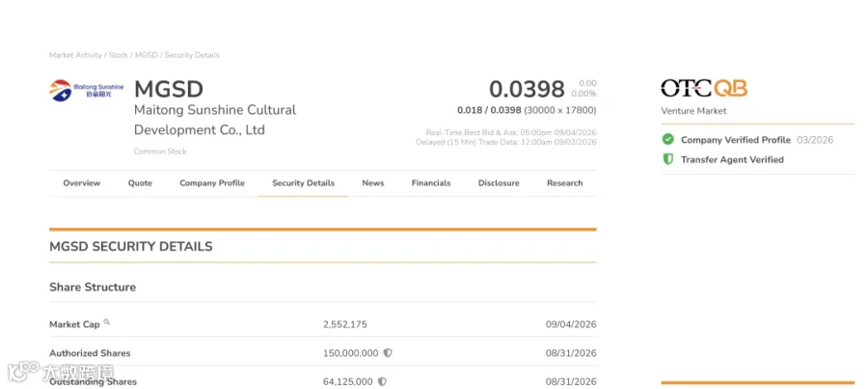Viewport: 868px width, 389px height.
Task: Select the Security Details tab
Action: (x=304, y=182)
